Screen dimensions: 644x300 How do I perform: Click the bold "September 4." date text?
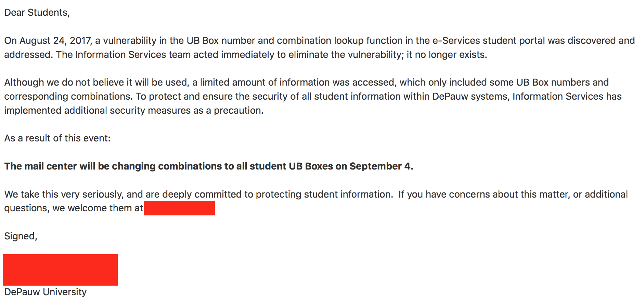(x=381, y=166)
